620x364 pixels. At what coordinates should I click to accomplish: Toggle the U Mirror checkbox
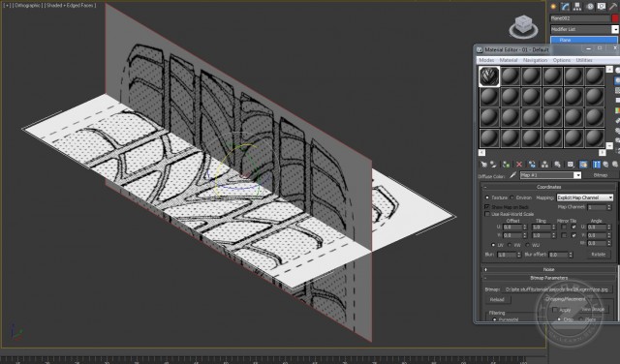coord(564,227)
